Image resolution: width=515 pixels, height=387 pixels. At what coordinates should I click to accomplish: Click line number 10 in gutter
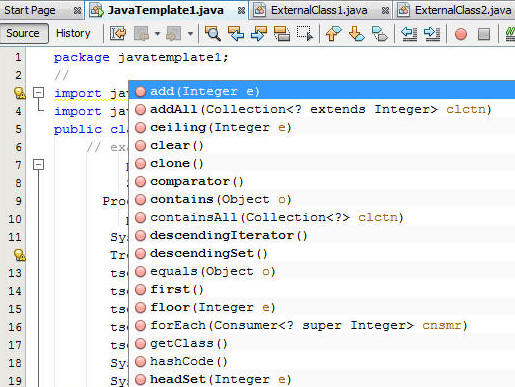coord(15,219)
